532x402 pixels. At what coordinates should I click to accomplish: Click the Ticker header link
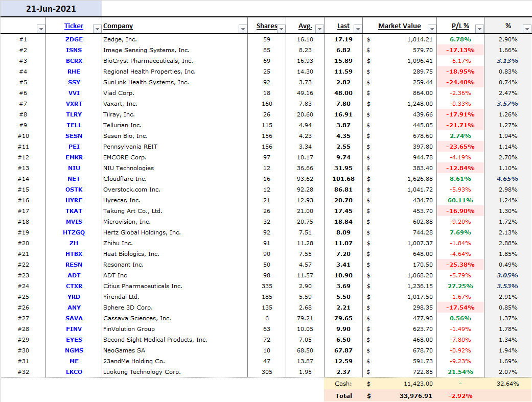tap(74, 26)
